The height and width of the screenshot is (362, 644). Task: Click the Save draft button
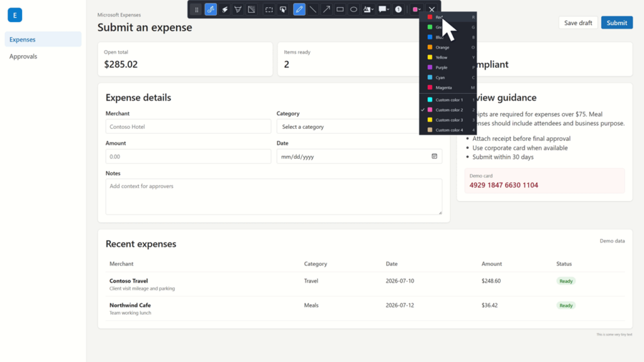tap(578, 23)
